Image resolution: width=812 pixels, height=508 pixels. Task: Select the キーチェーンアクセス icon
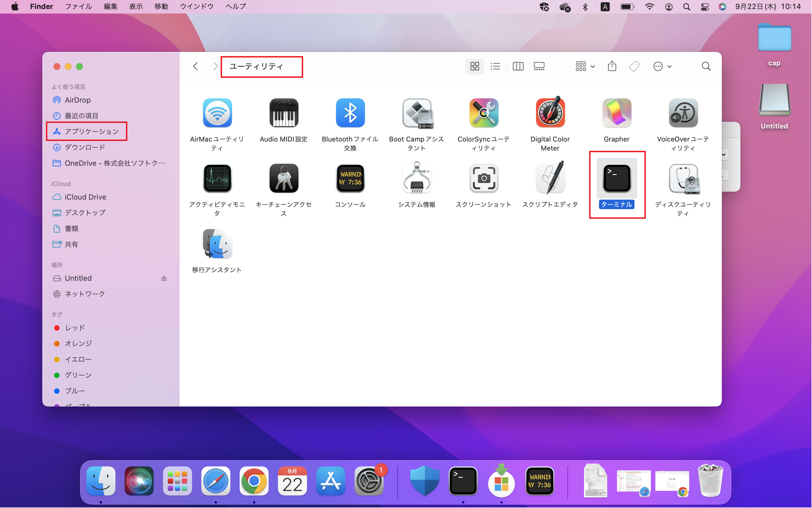284,178
